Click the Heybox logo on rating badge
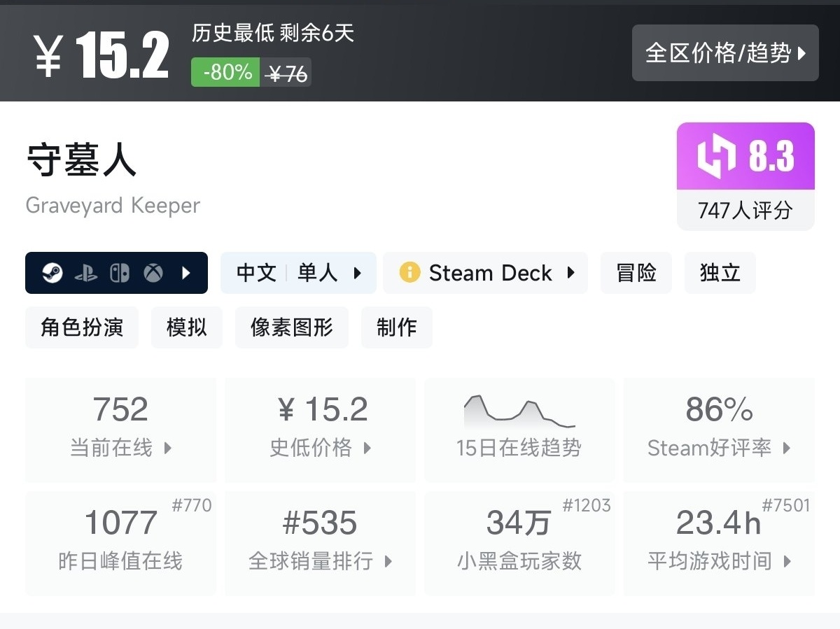This screenshot has width=840, height=629. tap(716, 156)
